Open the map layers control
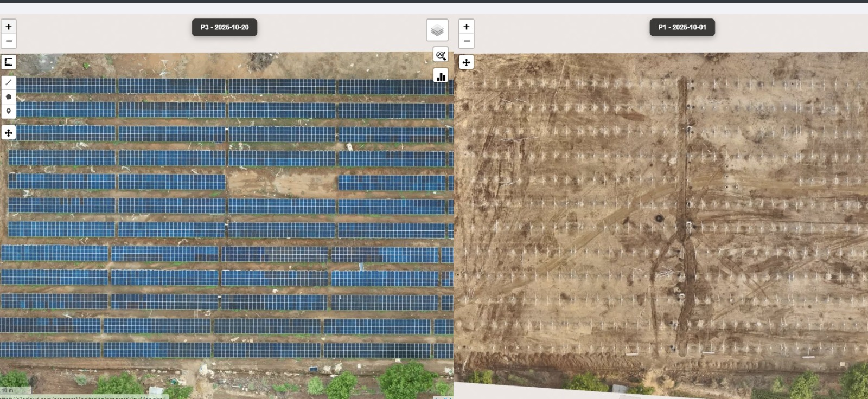 tap(437, 31)
